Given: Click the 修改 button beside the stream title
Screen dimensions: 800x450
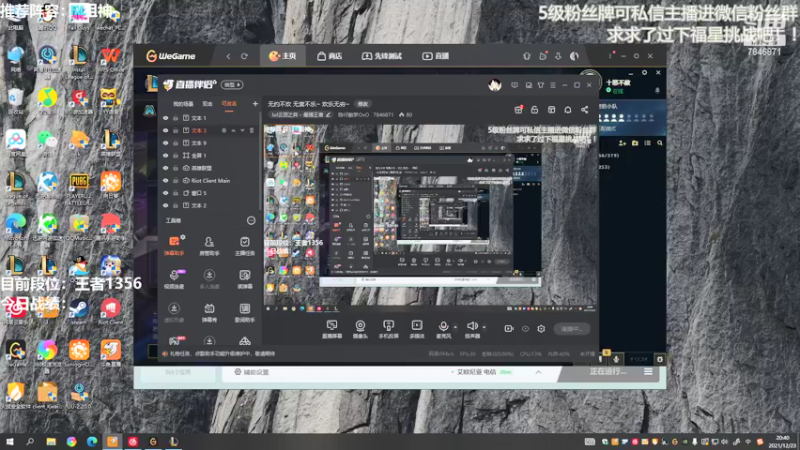Looking at the screenshot, I should (x=363, y=104).
